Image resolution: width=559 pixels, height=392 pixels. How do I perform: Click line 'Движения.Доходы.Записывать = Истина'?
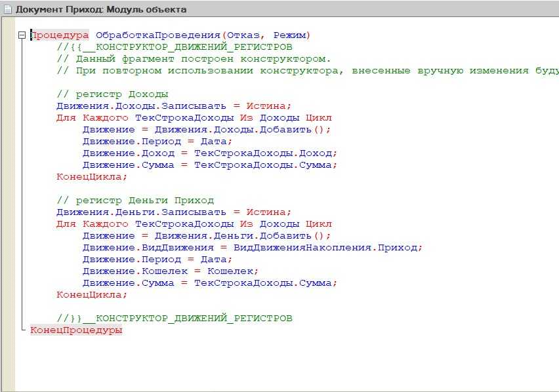click(x=173, y=106)
